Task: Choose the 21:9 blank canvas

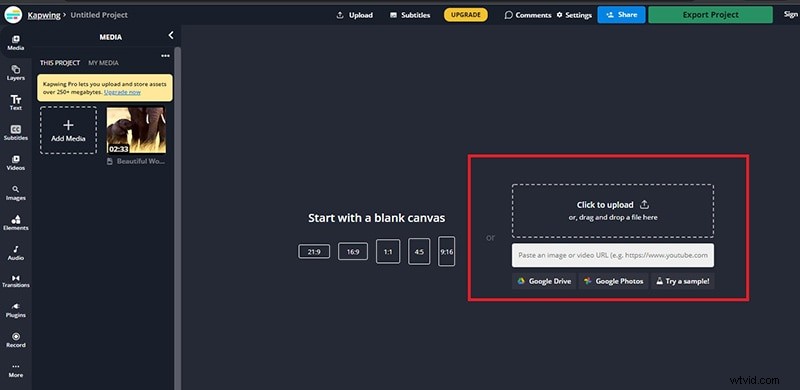Action: pos(314,251)
